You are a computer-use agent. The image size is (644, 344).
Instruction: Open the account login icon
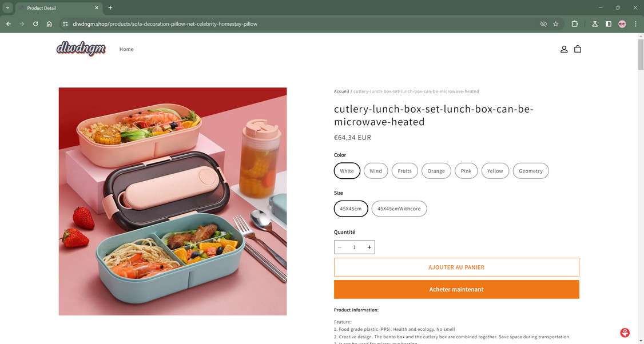[564, 49]
